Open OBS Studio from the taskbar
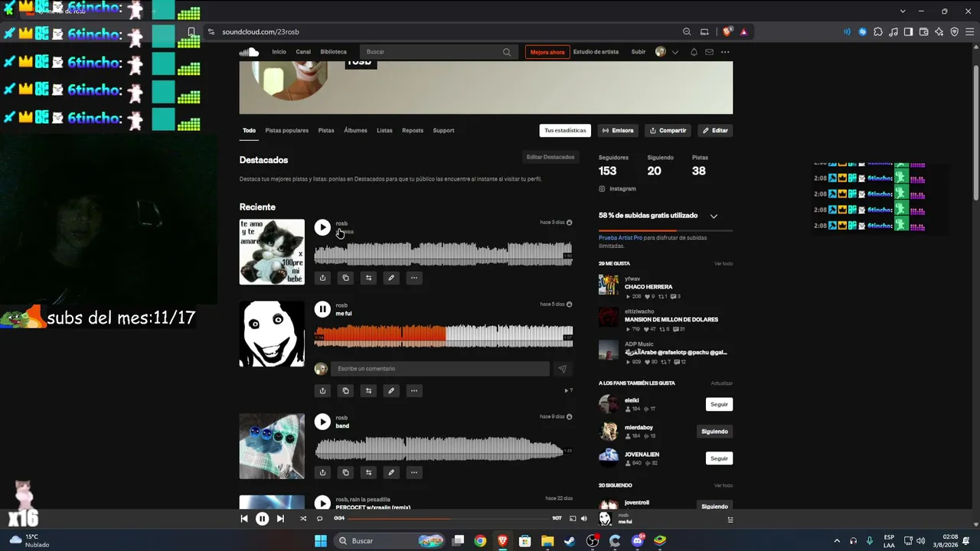The height and width of the screenshot is (551, 980). (x=593, y=541)
